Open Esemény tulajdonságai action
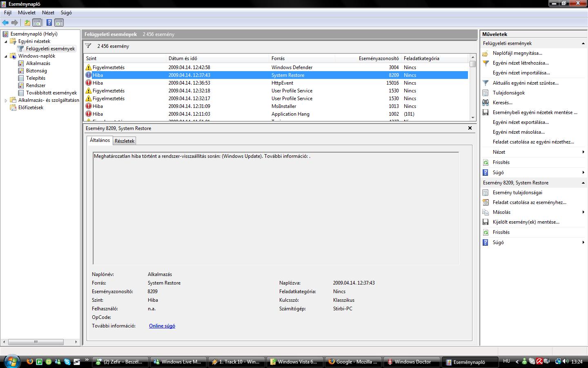Screen dimensions: 588x368 (517, 193)
